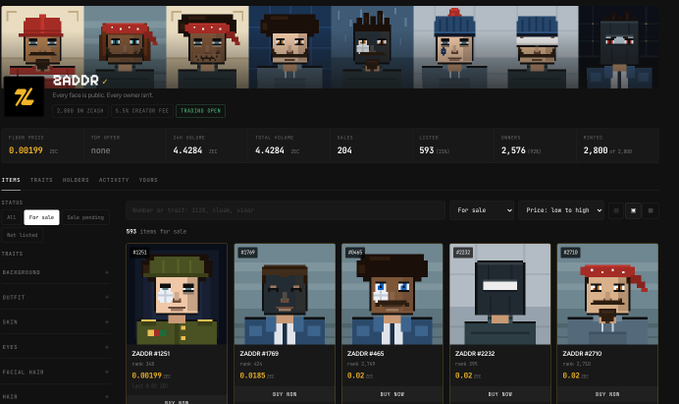This screenshot has height=404, width=679.
Task: Switch to medium grid view icon
Action: (633, 210)
